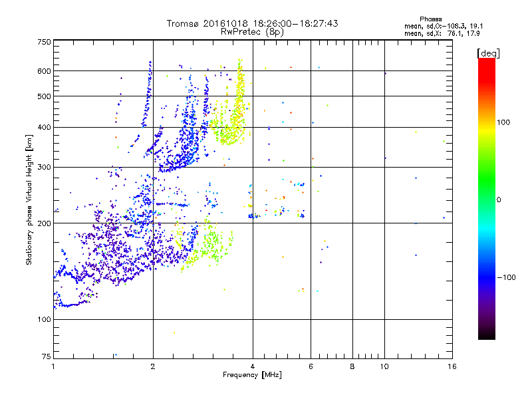This screenshot has height=399, width=532.
Task: Click the '200' y-axis tick label
Action: [x=44, y=223]
